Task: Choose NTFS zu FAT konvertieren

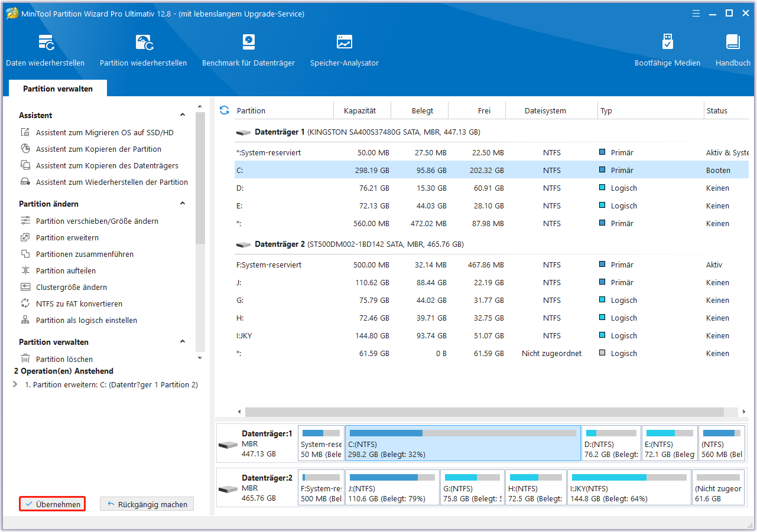Action: 72,304
